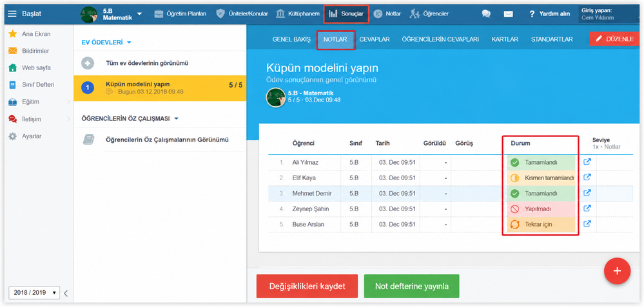Collapse sidebar with the left chevron arrow
The height and width of the screenshot is (307, 644).
coord(66,293)
